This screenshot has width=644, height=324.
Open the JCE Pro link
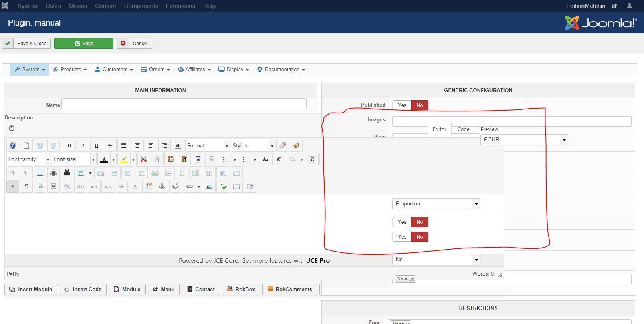(318, 260)
